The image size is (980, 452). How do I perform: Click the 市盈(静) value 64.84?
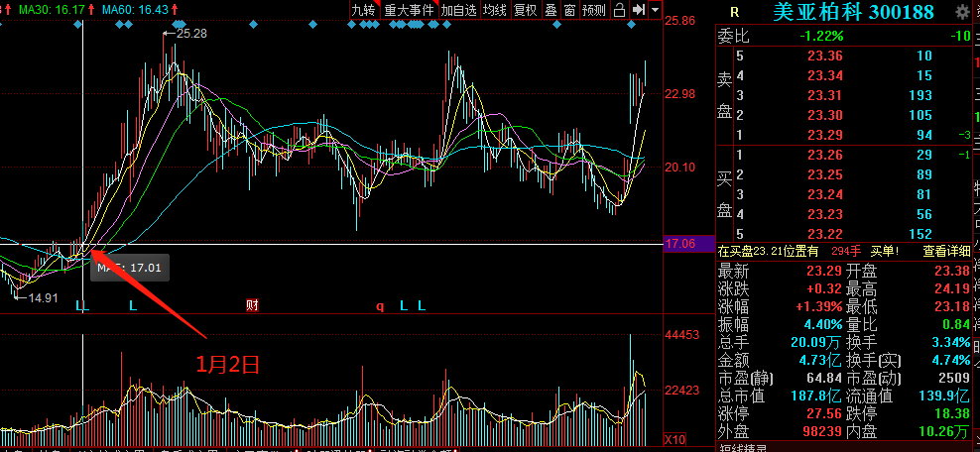click(x=825, y=379)
